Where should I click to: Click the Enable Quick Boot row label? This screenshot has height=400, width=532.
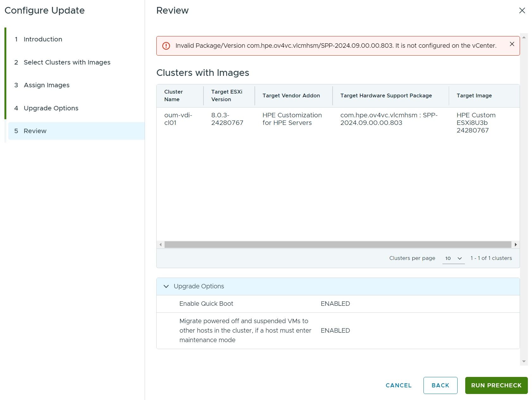point(206,304)
